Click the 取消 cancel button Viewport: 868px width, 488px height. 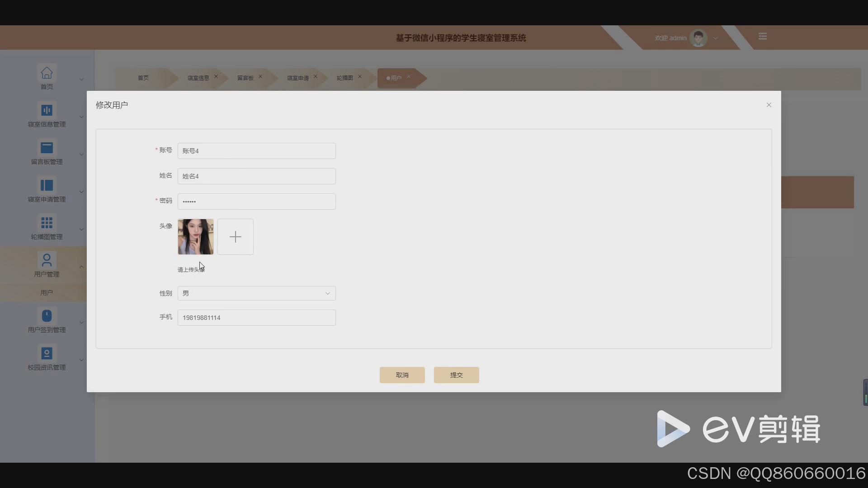(x=402, y=375)
